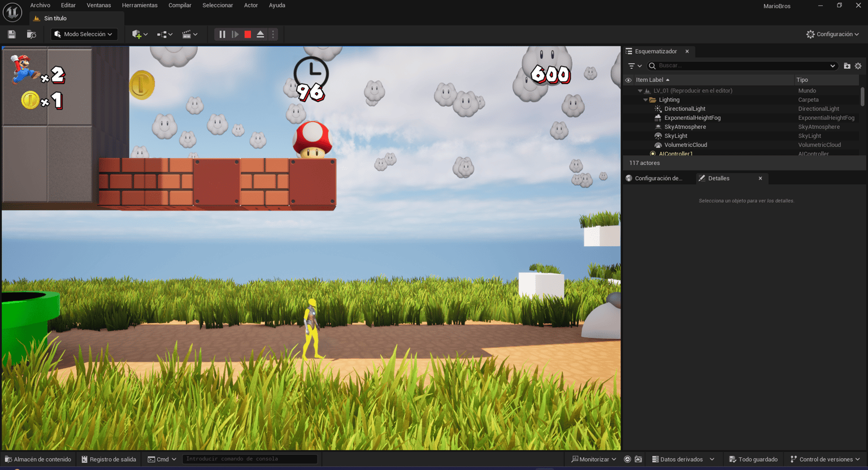Click the circular trace icon beside Monitorizar

click(627, 459)
